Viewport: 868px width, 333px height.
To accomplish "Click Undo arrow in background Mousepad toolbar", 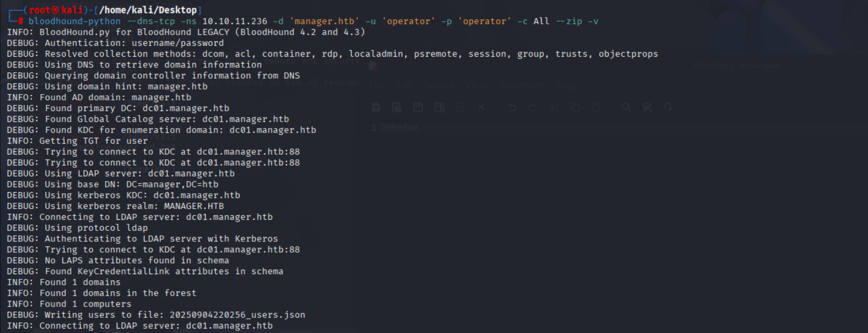I will 512,108.
